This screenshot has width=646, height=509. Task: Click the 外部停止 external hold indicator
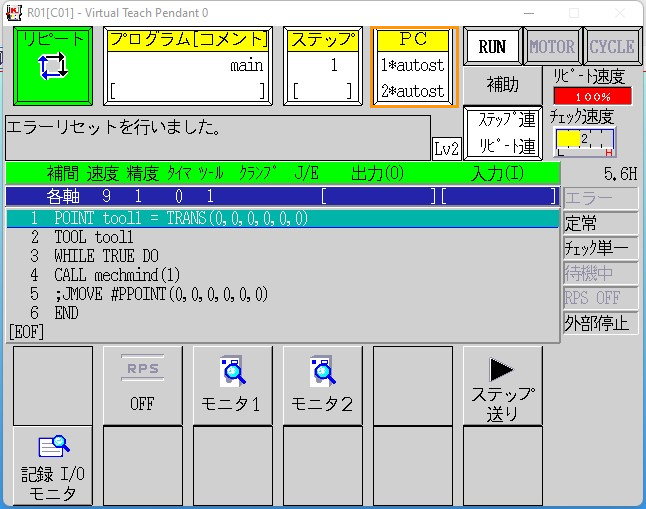click(x=600, y=323)
